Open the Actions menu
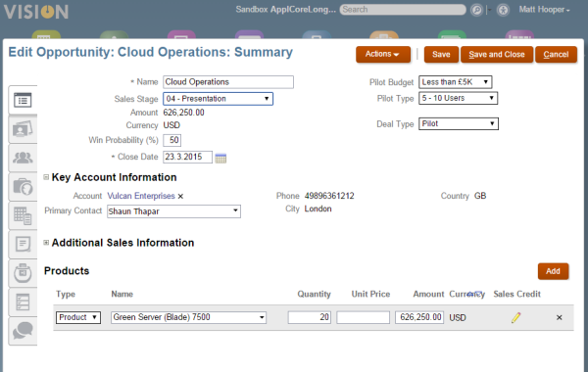The width and height of the screenshot is (588, 372). [x=383, y=54]
